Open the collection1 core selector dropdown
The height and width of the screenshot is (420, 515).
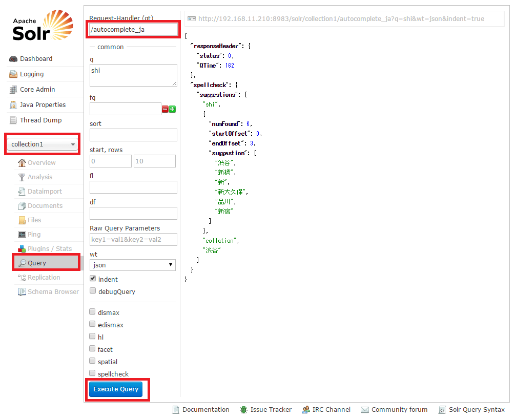coord(42,144)
